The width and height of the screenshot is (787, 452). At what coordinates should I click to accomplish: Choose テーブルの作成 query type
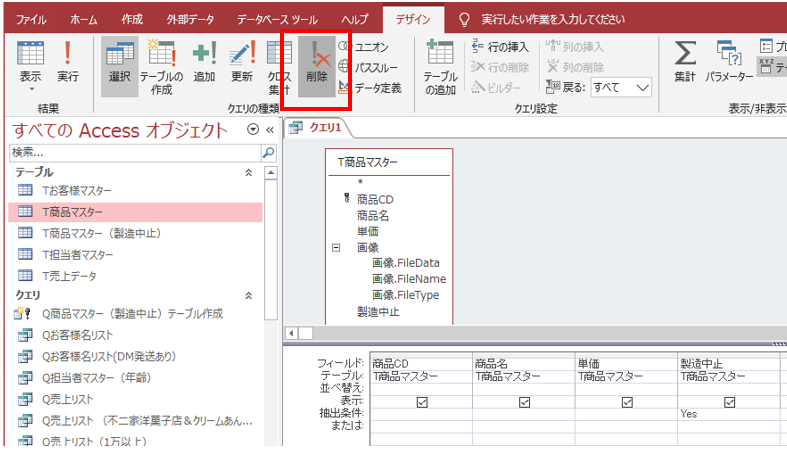coord(161,66)
